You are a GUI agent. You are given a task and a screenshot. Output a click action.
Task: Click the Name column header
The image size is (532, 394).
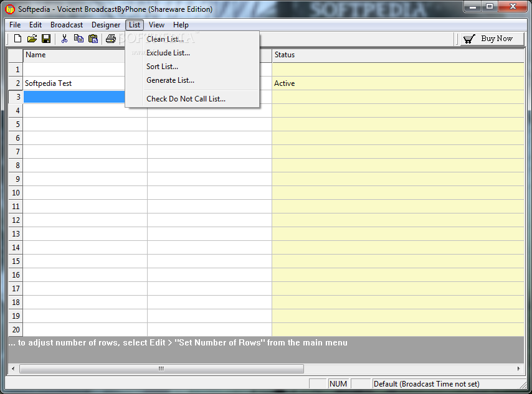[74, 55]
